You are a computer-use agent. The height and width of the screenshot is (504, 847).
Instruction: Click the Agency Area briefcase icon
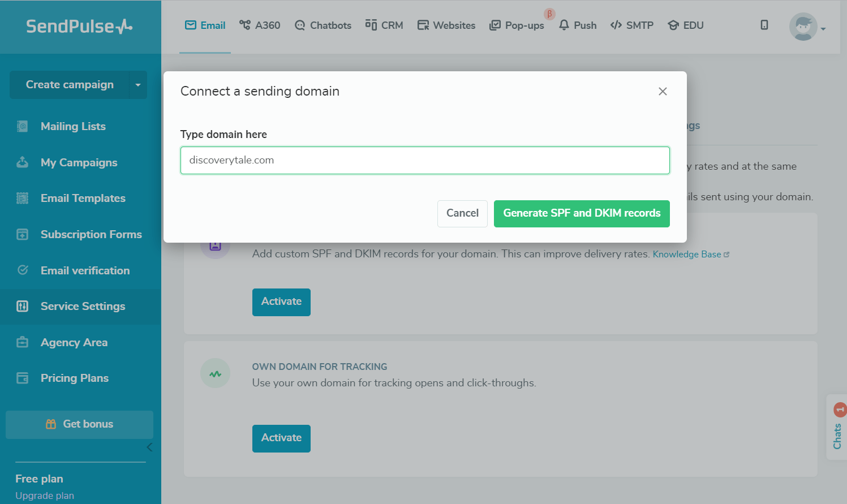click(23, 342)
